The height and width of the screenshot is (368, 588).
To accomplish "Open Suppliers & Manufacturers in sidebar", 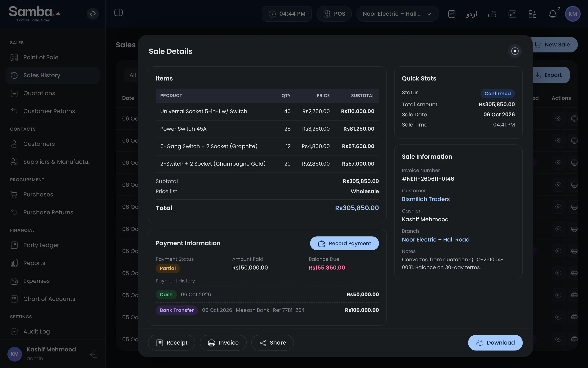I will [52, 162].
